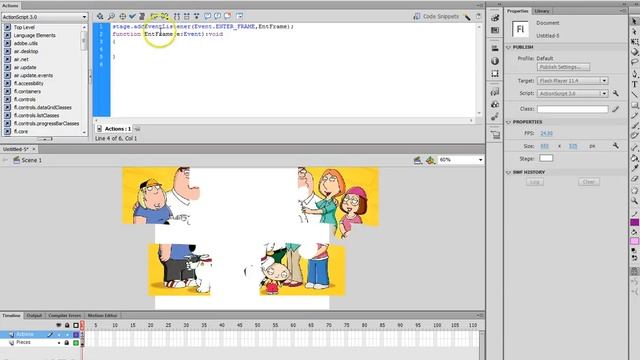Expand the fl.controls package in toolbox
This screenshot has width=640, height=360.
[7, 100]
